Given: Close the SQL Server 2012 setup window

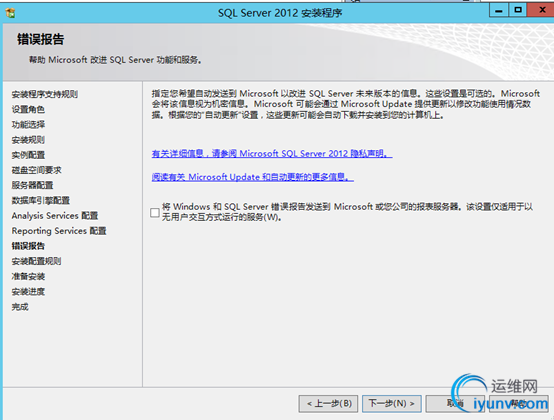Looking at the screenshot, I should 541,10.
